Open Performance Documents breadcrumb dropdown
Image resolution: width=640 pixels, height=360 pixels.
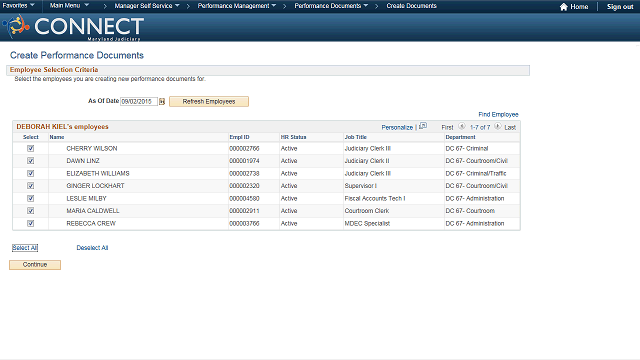coord(331,6)
